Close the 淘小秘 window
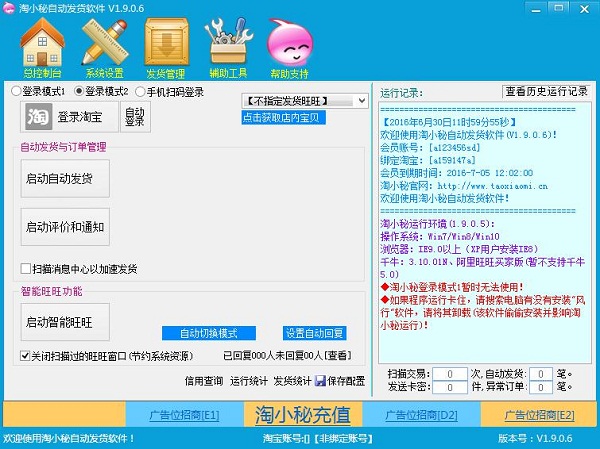The width and height of the screenshot is (600, 449). point(584,9)
